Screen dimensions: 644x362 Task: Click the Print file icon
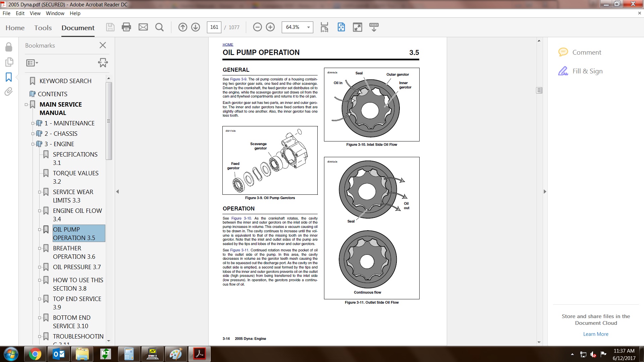pos(126,27)
